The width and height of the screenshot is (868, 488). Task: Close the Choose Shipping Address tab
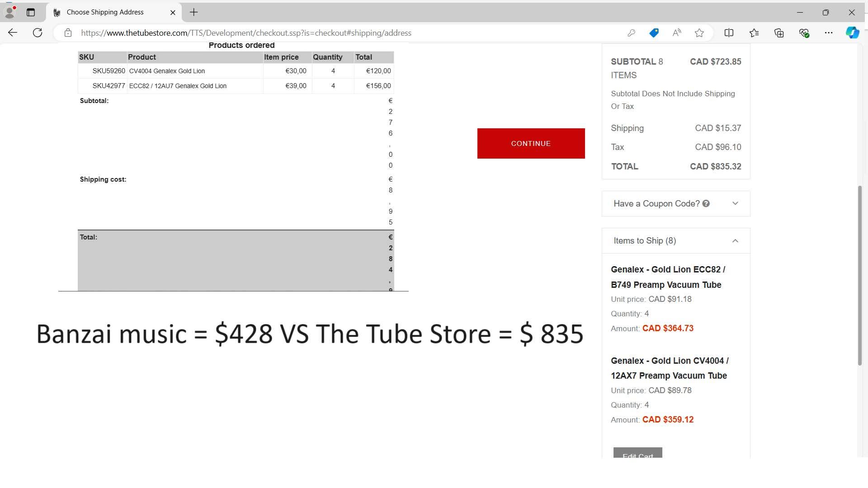pos(173,12)
